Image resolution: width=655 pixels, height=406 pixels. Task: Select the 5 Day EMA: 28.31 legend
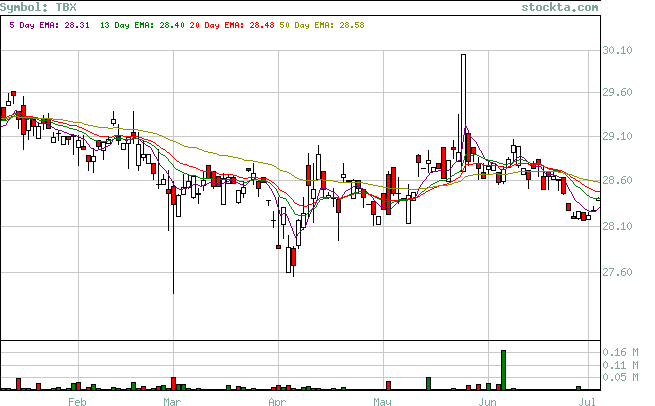click(49, 25)
